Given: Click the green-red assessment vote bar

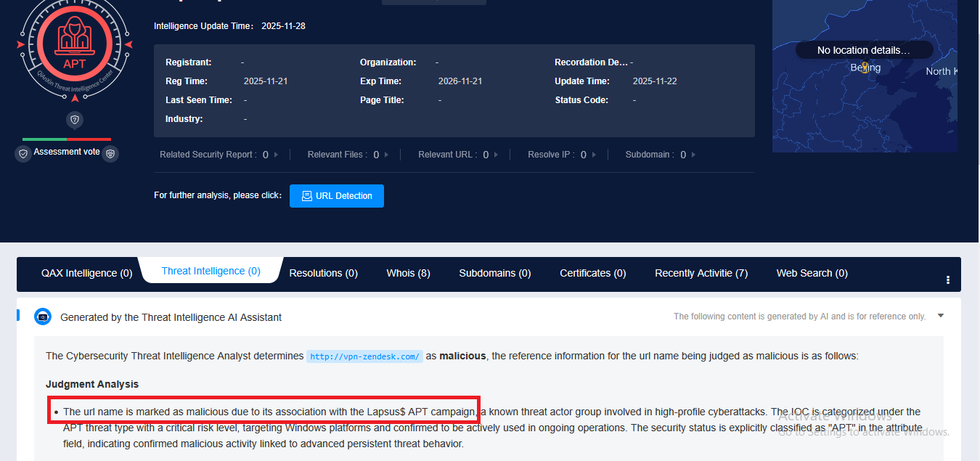Looking at the screenshot, I should pos(67,139).
